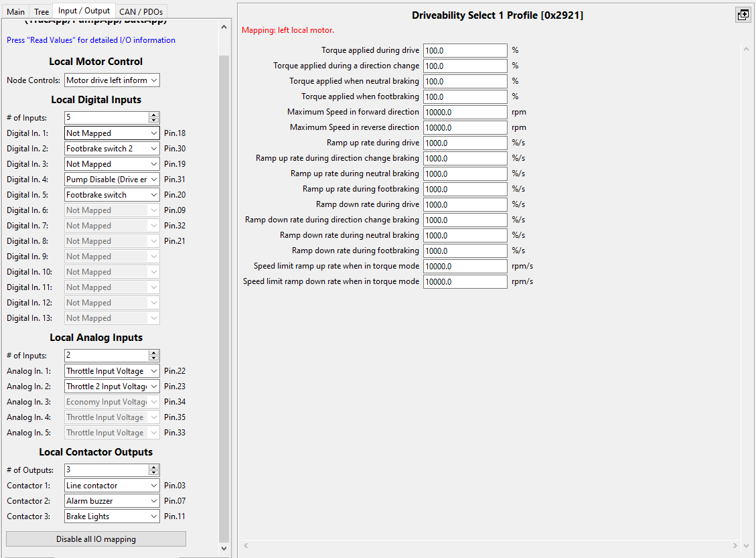Open Analog In. 1 Throttle Input Voltage dropdown
Image resolution: width=756 pixels, height=558 pixels.
click(x=112, y=371)
